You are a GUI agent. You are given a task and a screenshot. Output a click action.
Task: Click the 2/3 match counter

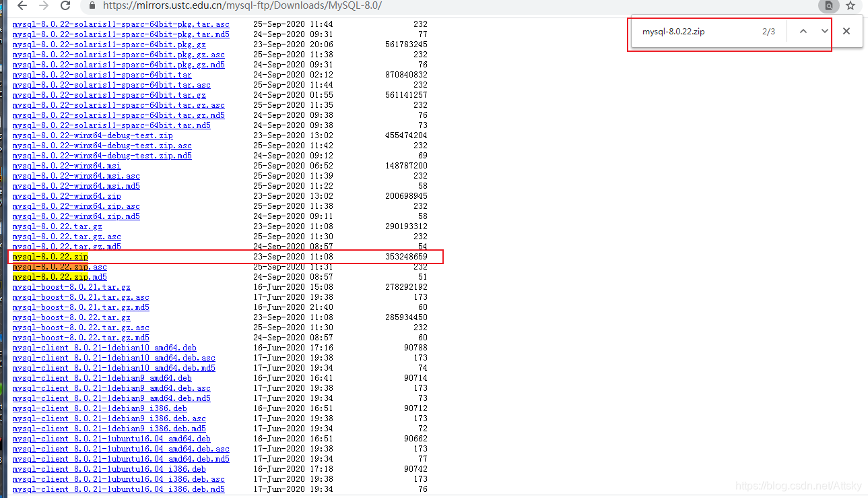click(768, 32)
